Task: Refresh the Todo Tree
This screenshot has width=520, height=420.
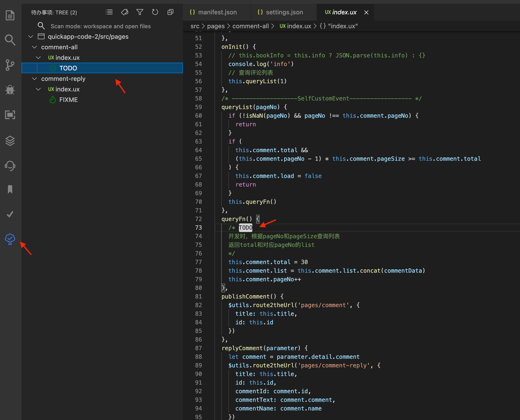Action: tap(155, 12)
